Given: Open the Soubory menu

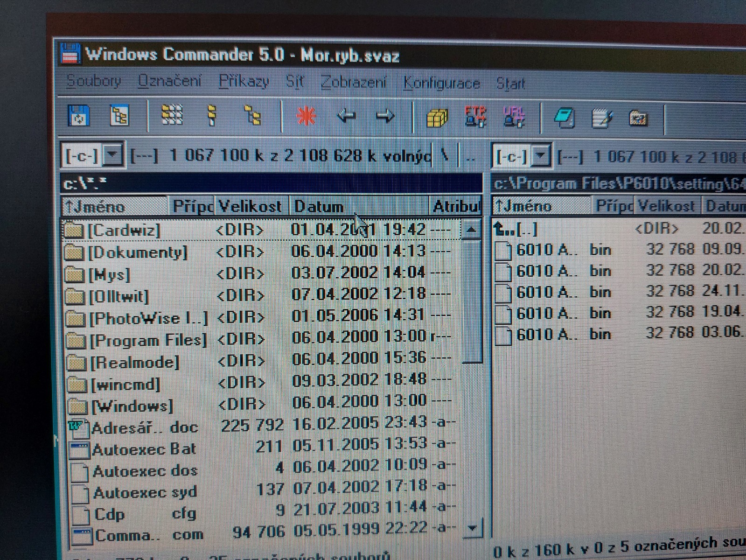Looking at the screenshot, I should pos(94,81).
